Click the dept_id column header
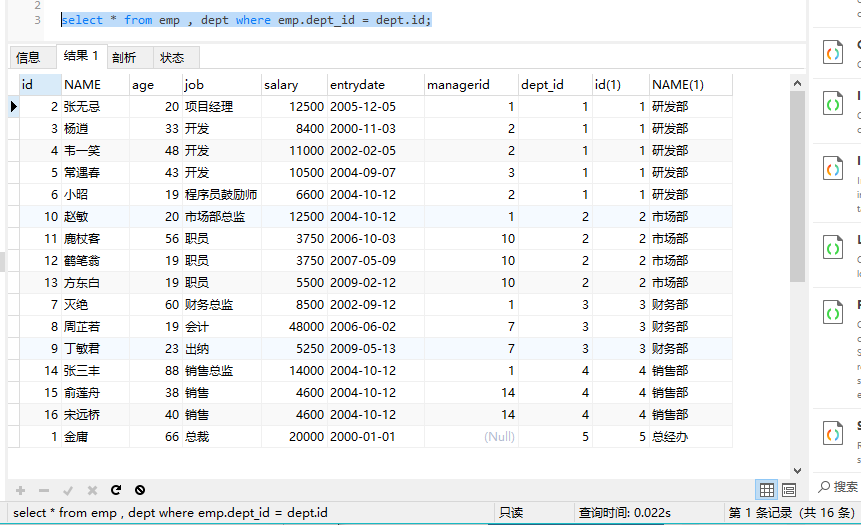 [x=555, y=85]
